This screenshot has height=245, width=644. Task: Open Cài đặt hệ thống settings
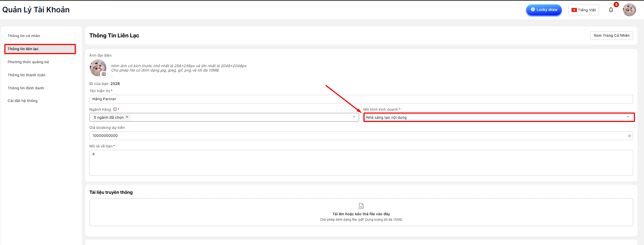(x=22, y=101)
